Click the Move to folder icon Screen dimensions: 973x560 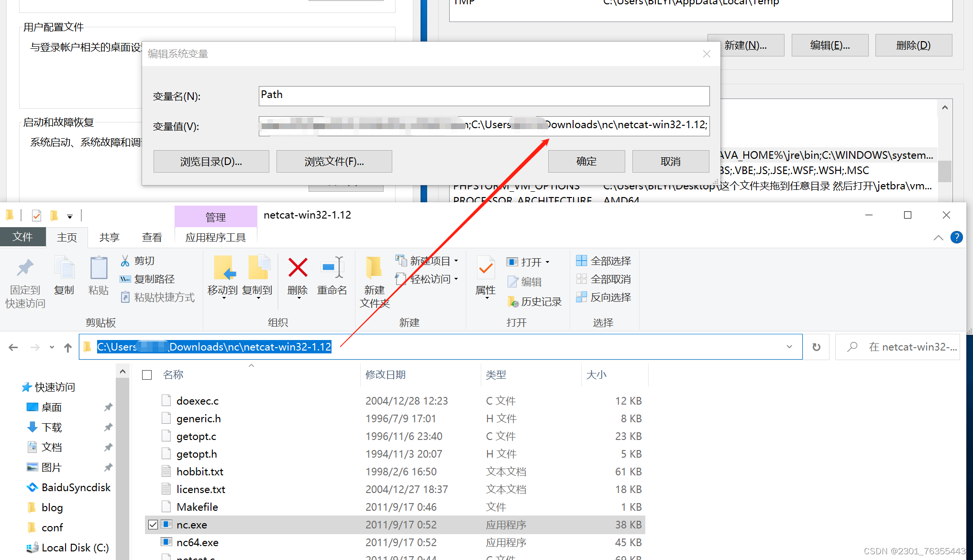point(224,267)
